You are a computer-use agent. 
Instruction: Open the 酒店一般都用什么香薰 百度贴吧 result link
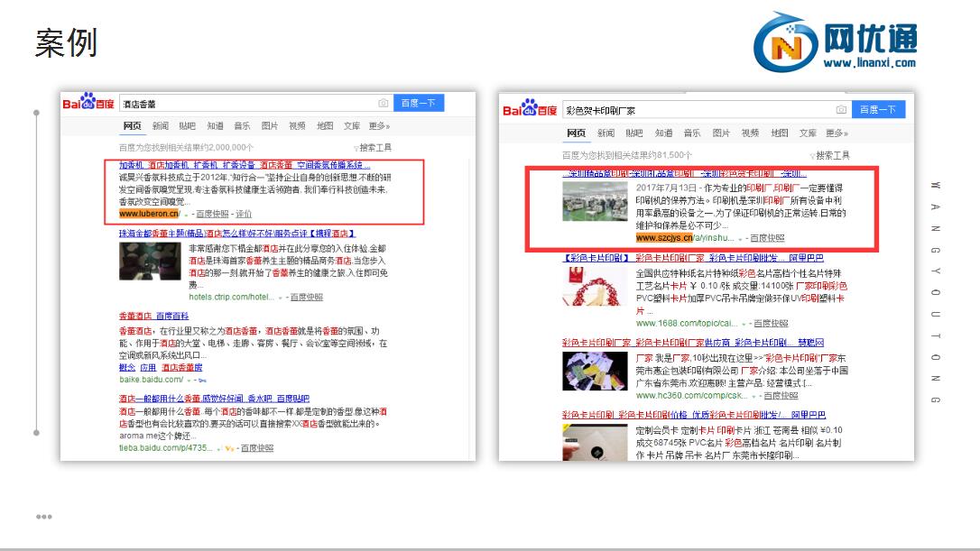[214, 399]
